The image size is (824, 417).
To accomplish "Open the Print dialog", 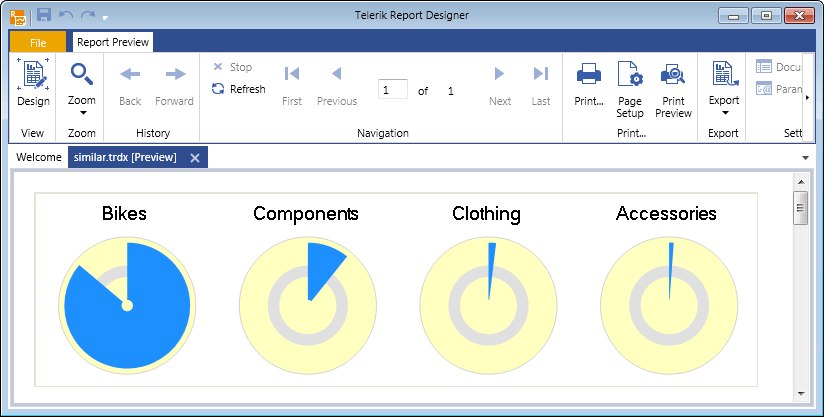I will [589, 85].
